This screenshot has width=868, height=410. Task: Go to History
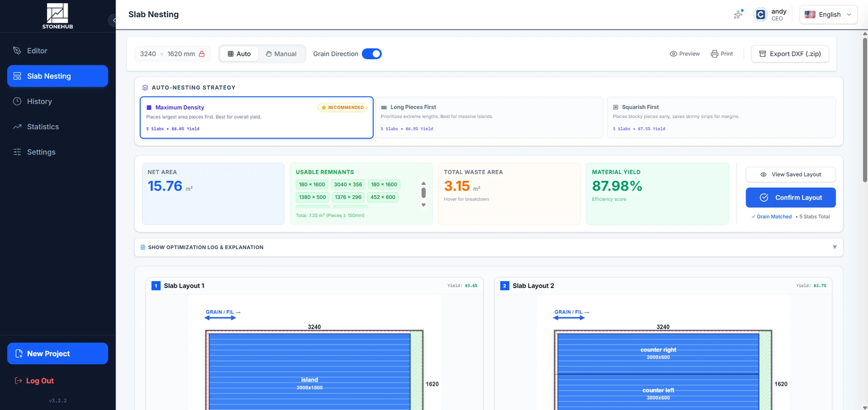point(58,101)
